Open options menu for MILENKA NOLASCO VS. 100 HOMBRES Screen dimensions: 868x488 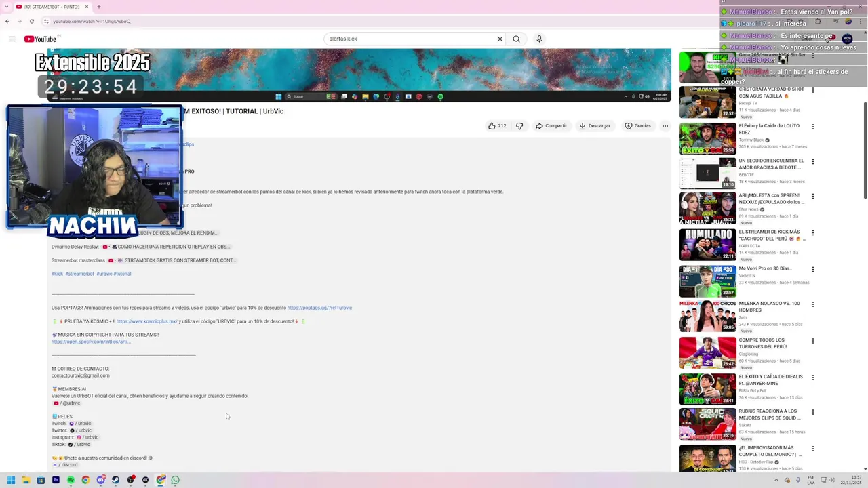pyautogui.click(x=813, y=304)
